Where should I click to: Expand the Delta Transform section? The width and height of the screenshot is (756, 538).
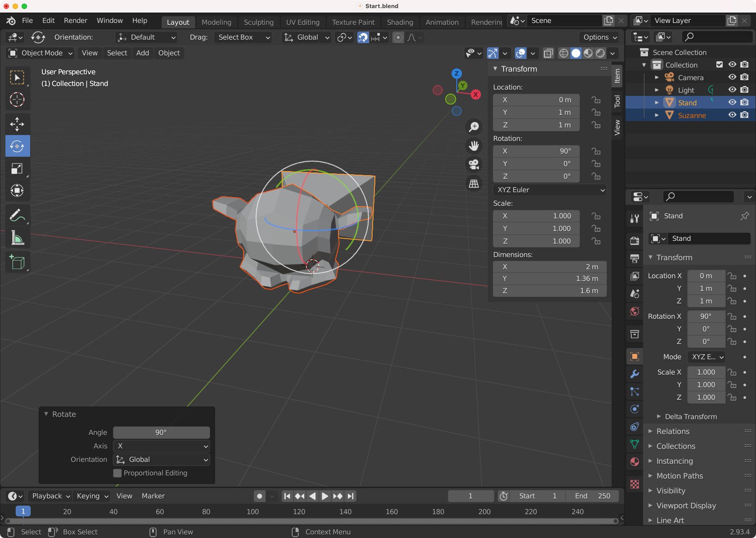tap(690, 416)
